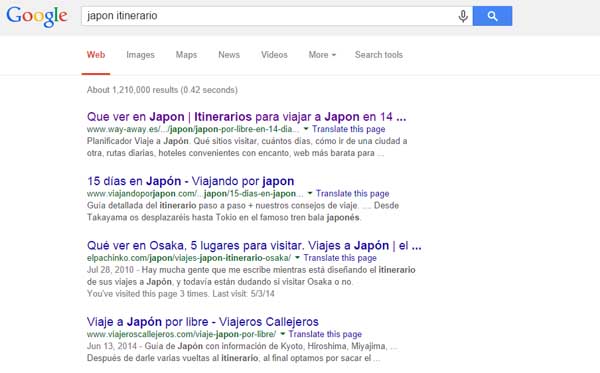Open Search tools options
The image size is (600, 373).
pos(378,55)
